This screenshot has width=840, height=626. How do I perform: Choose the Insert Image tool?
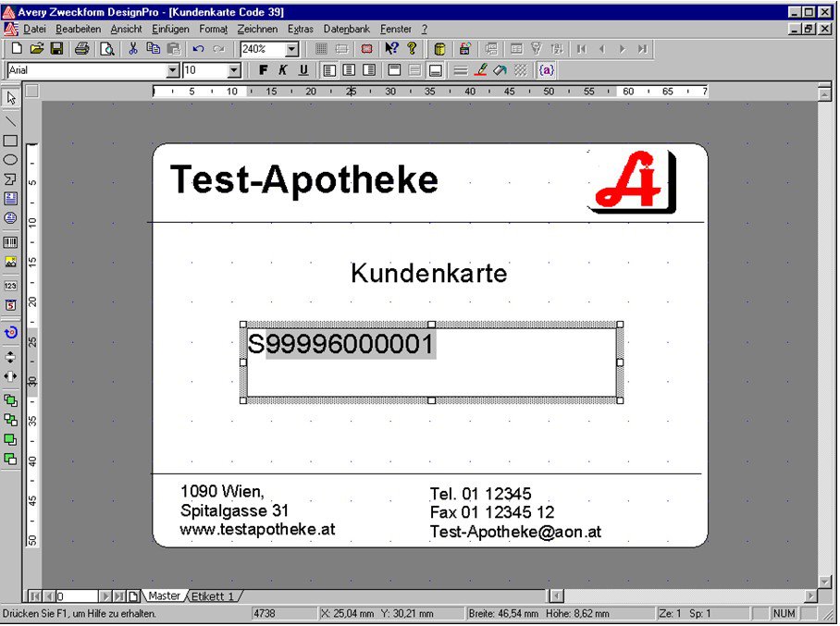tap(11, 262)
